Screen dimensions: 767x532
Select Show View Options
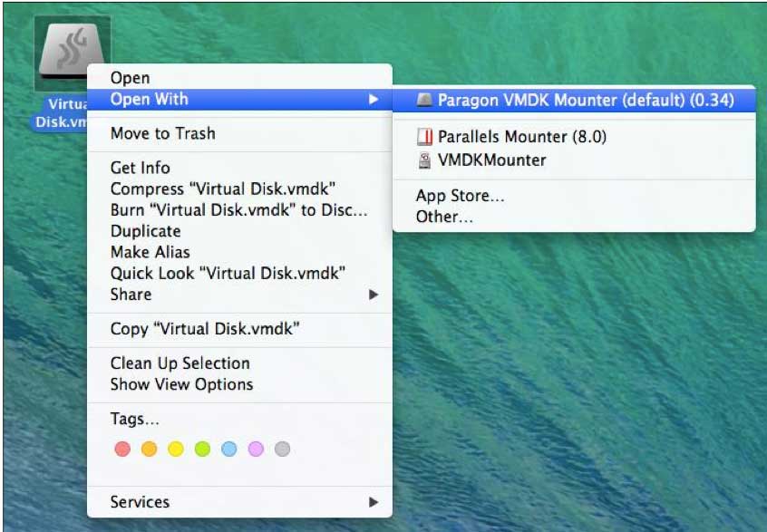click(x=239, y=384)
